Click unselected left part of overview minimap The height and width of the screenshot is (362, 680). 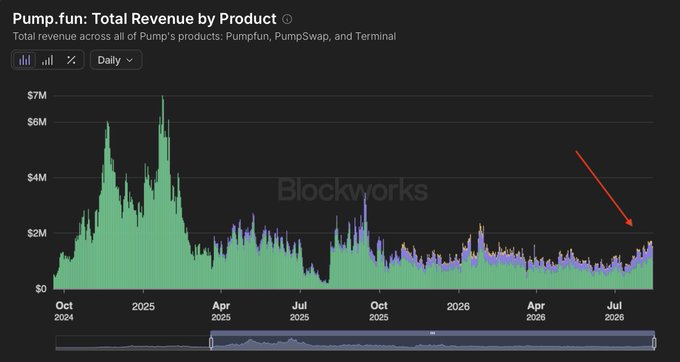tap(133, 343)
